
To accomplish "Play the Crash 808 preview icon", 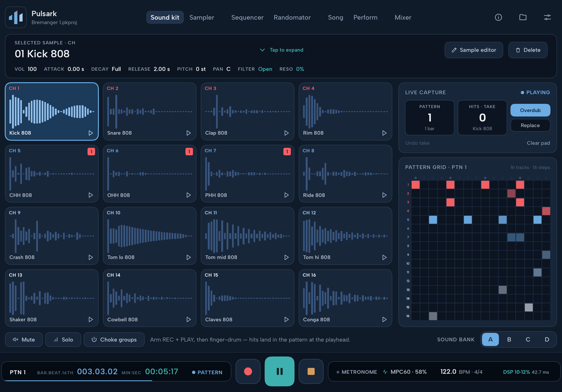I will coord(91,257).
